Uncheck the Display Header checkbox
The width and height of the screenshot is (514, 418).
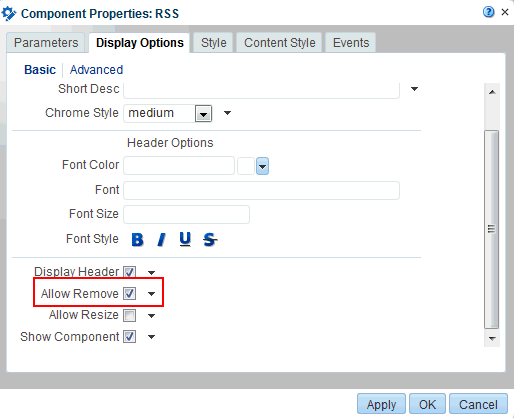129,272
